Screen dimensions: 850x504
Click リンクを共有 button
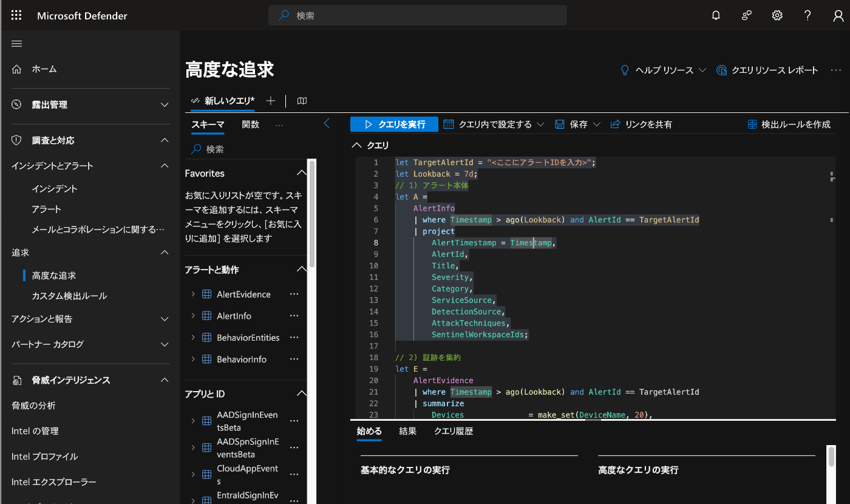(641, 124)
